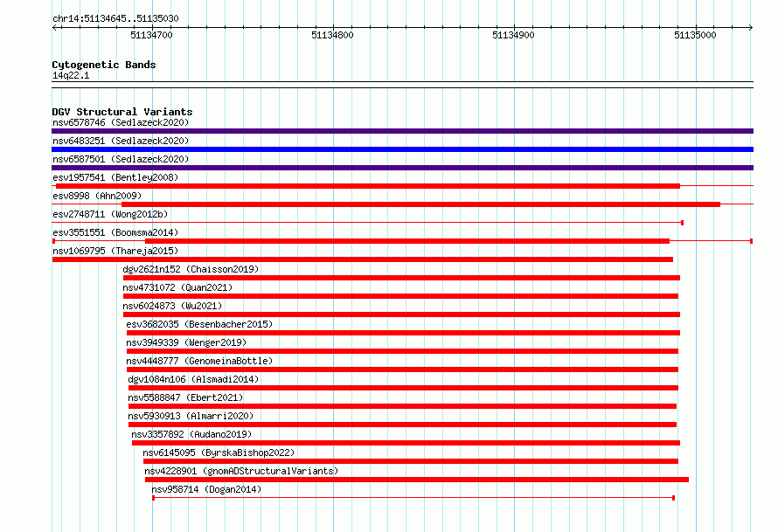Screen dimensions: 778x532
Task: Click the thin red line of esv2748711
Action: pos(368,223)
